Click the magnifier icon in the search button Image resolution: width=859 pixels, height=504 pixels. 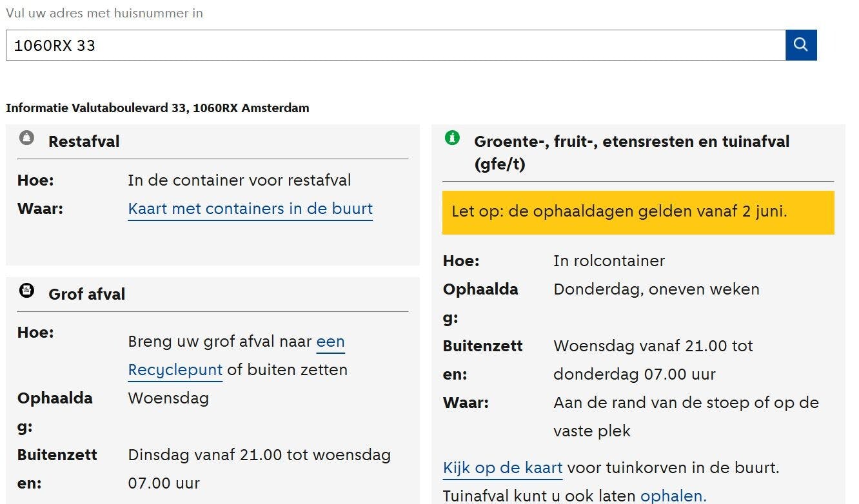tap(801, 45)
